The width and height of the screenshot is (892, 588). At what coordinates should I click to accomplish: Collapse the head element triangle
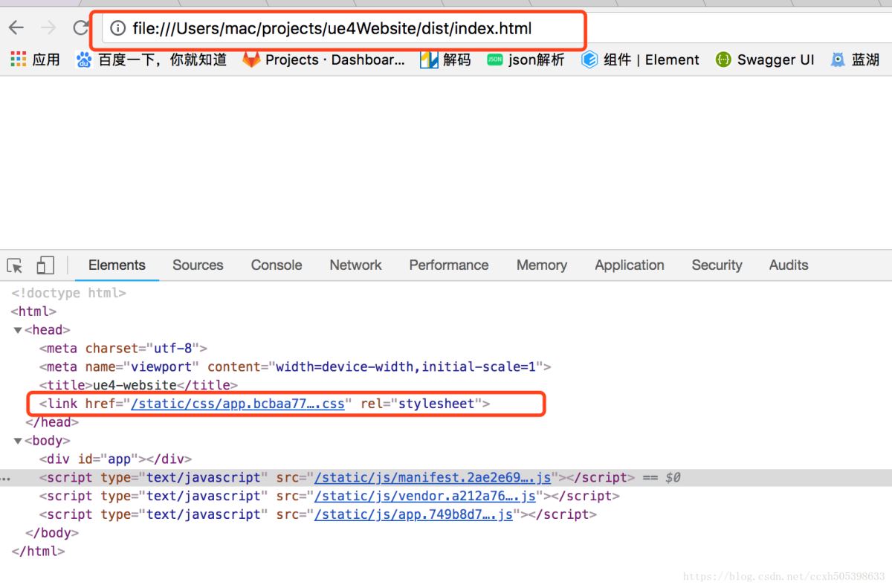pyautogui.click(x=18, y=330)
